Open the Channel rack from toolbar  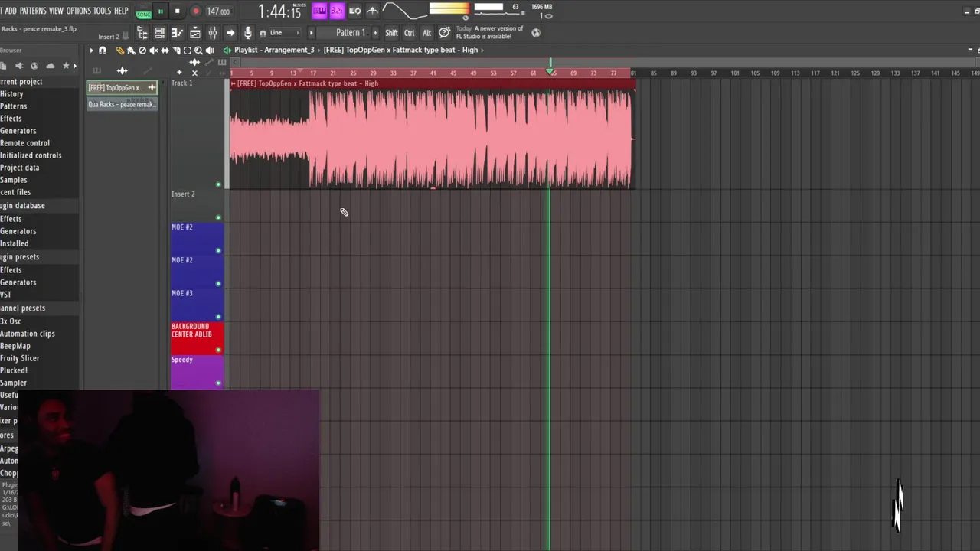[160, 33]
